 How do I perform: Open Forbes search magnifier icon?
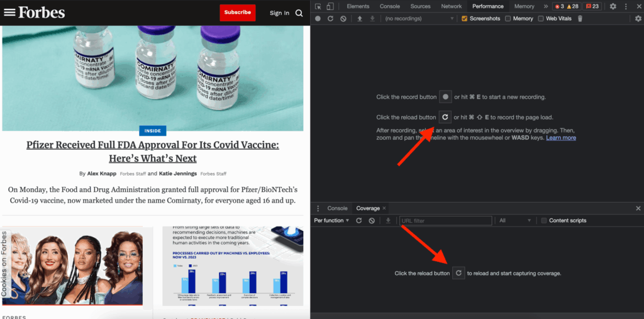pyautogui.click(x=299, y=13)
